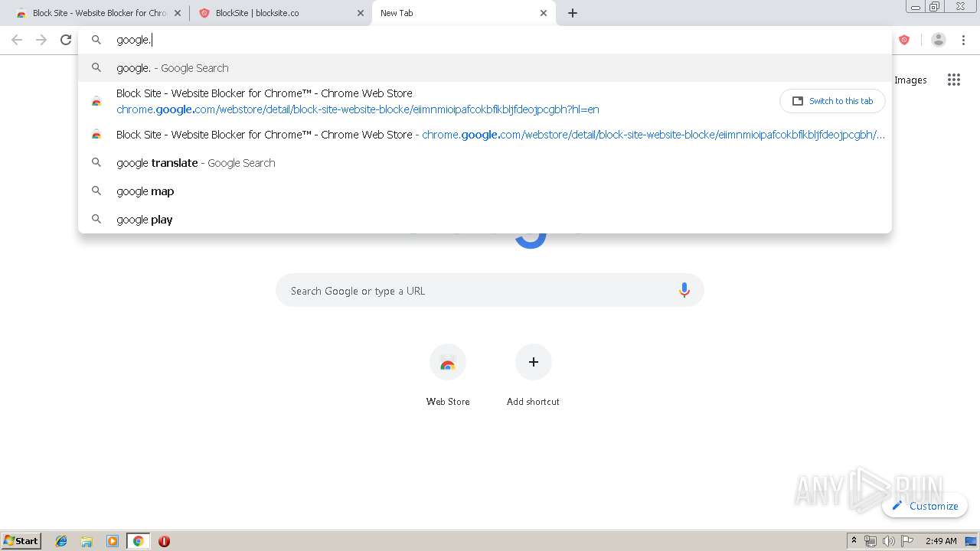This screenshot has width=980, height=551.
Task: Open the volume speaker tray icon
Action: pyautogui.click(x=888, y=541)
